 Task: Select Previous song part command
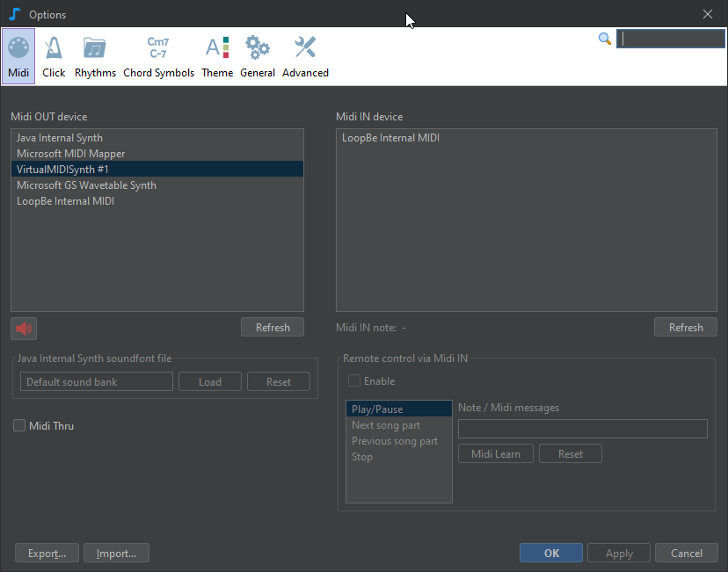pyautogui.click(x=399, y=441)
